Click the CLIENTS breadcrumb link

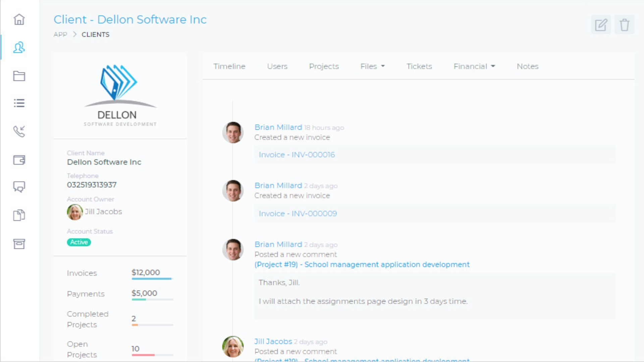pyautogui.click(x=95, y=35)
